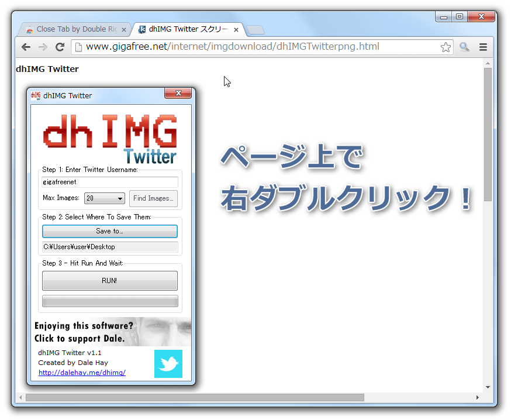Close the dhIMG Twitter dialog window
This screenshot has height=420, width=511.
coord(178,93)
